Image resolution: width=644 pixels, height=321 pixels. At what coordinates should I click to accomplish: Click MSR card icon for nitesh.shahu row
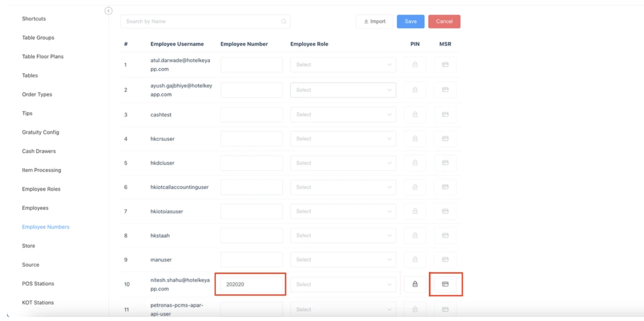click(x=445, y=284)
